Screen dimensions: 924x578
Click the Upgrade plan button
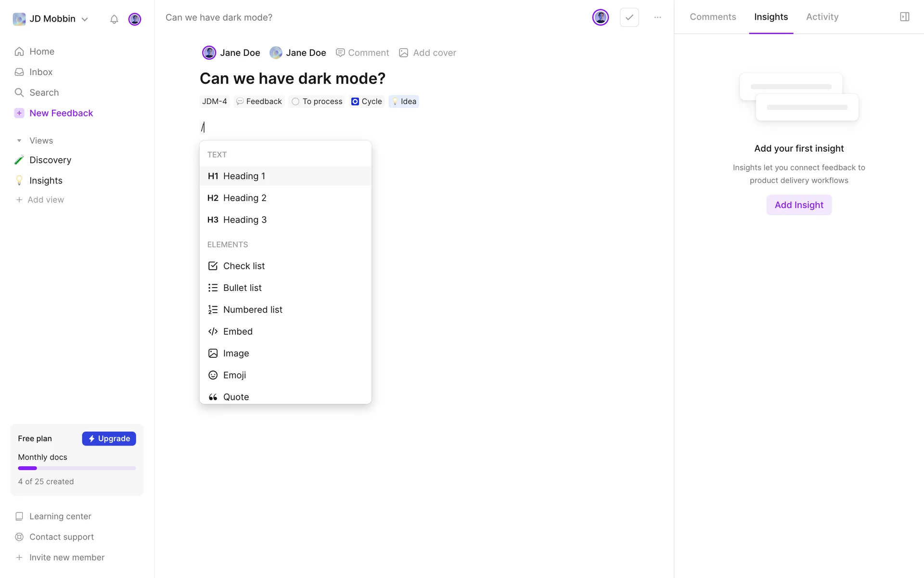[x=109, y=438]
